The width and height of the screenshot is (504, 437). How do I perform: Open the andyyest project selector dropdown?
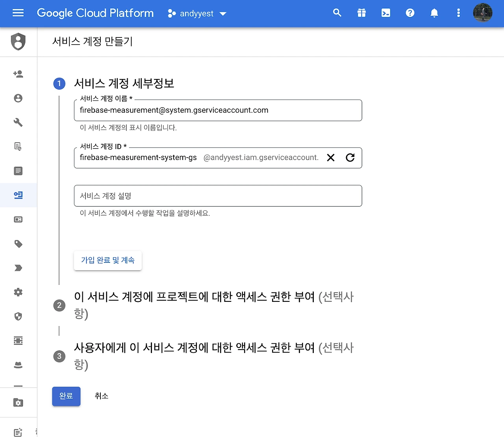pyautogui.click(x=197, y=13)
